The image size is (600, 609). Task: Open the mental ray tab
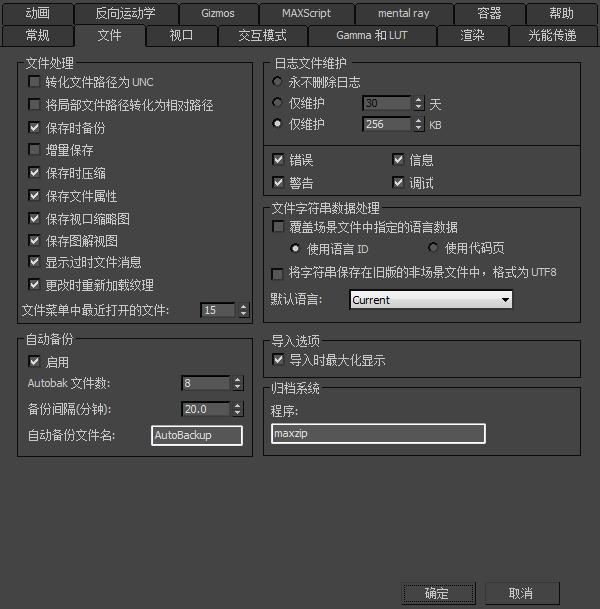click(404, 13)
